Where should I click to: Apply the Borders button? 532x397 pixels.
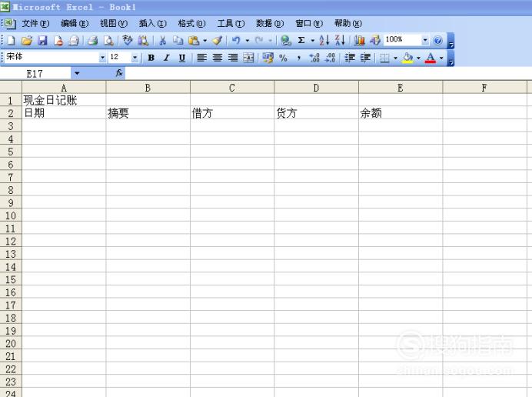[384, 58]
